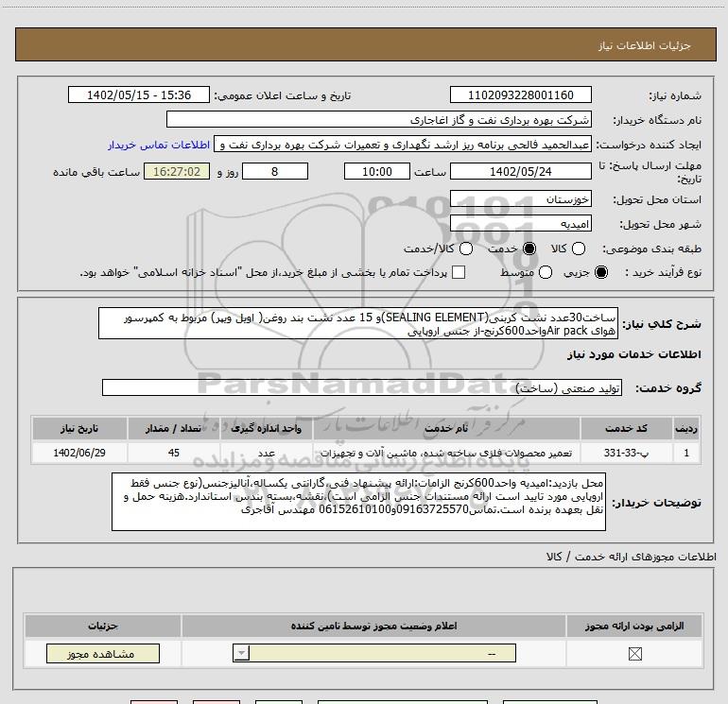Screen dimensions: 728x704
Task: Click the جزئیات column header
Action: click(103, 626)
